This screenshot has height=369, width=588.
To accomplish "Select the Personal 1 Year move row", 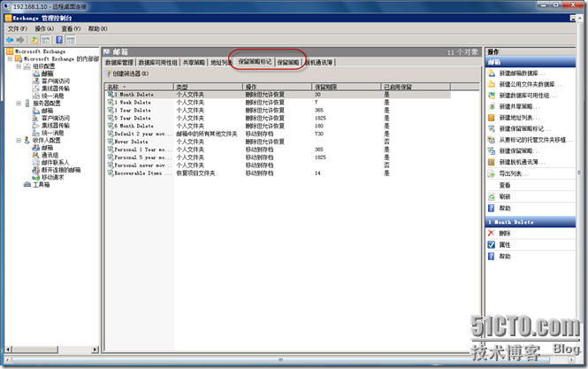I will pos(278,150).
